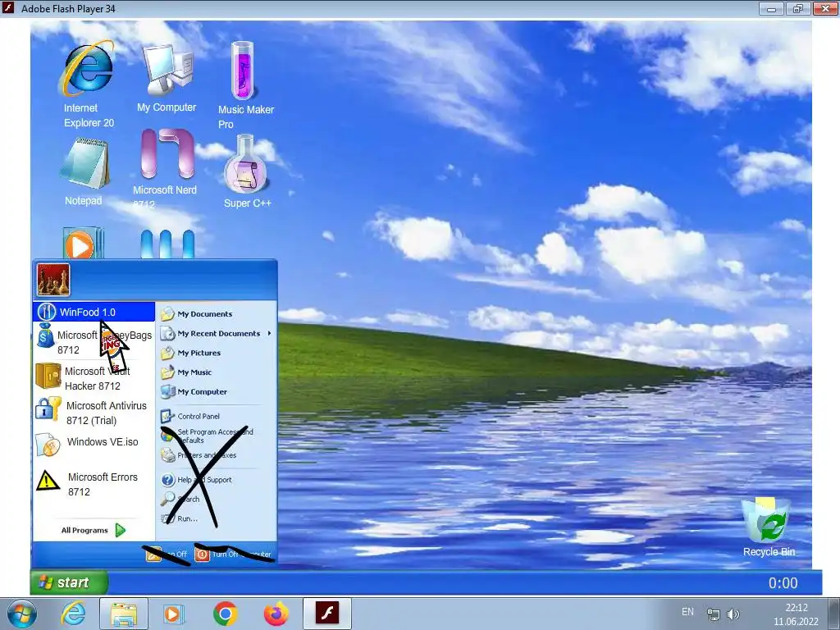Open Windows 7 Start orb

[21, 614]
